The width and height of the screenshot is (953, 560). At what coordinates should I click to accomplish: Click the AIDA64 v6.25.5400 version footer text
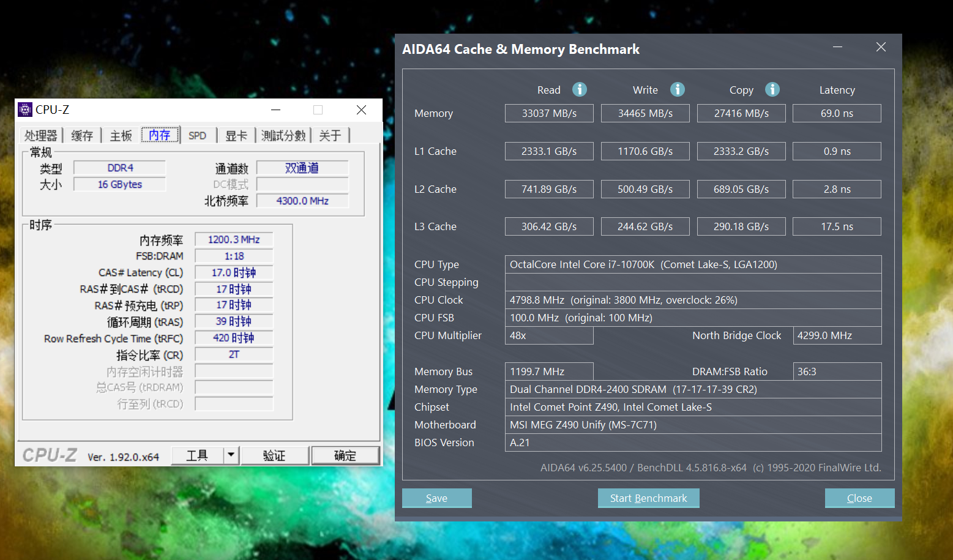tap(711, 468)
